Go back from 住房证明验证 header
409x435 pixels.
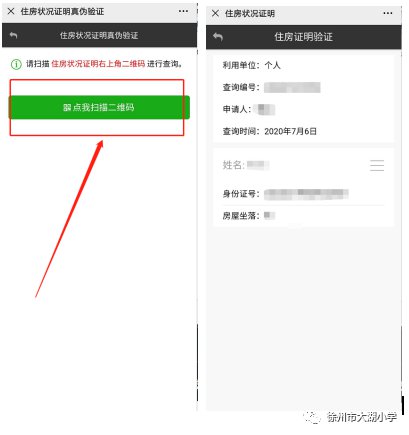(218, 37)
